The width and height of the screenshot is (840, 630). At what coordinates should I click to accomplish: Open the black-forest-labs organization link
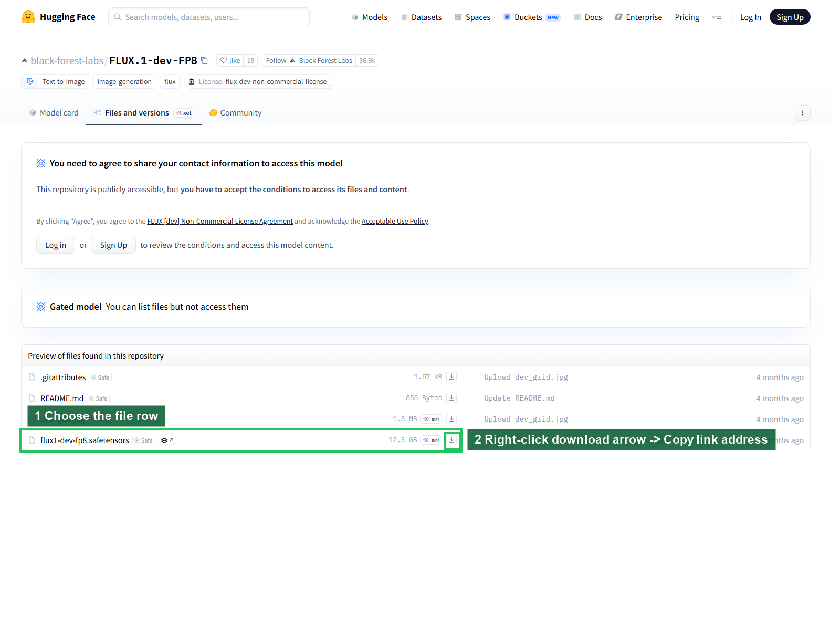point(67,61)
